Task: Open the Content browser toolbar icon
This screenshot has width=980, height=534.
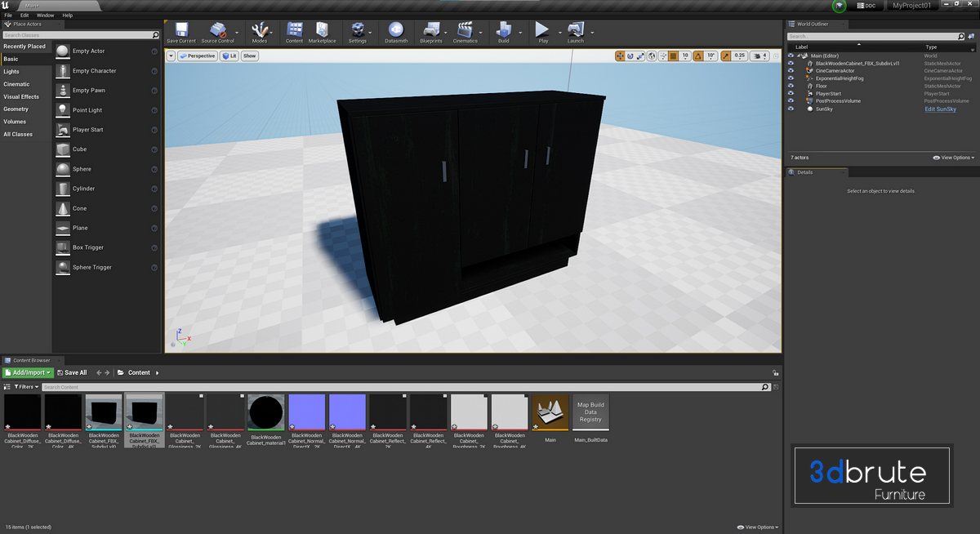Action: click(294, 31)
